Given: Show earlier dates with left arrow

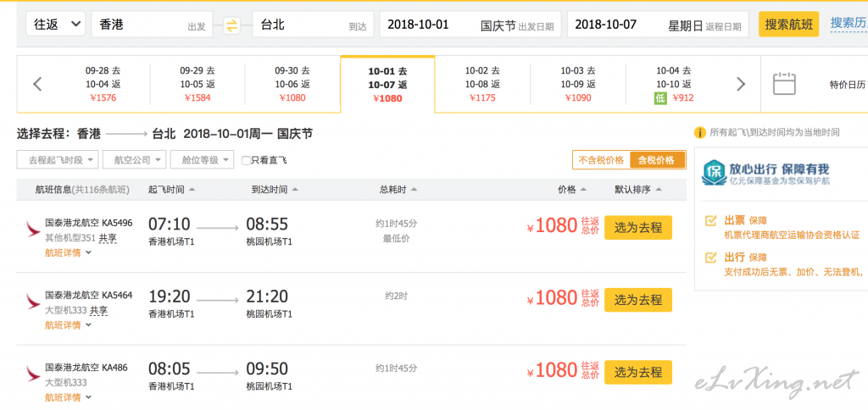Looking at the screenshot, I should tap(37, 84).
